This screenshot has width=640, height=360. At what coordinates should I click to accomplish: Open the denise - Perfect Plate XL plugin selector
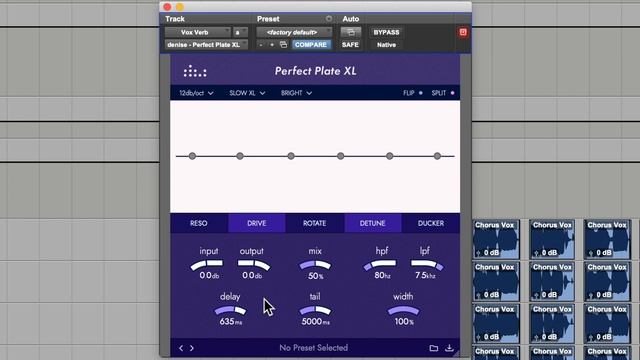206,44
